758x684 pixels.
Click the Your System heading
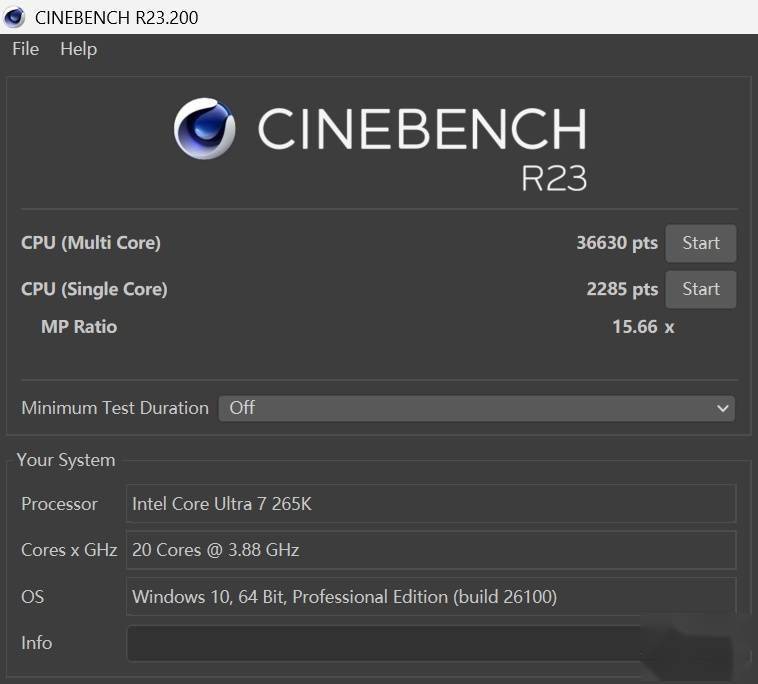click(66, 460)
